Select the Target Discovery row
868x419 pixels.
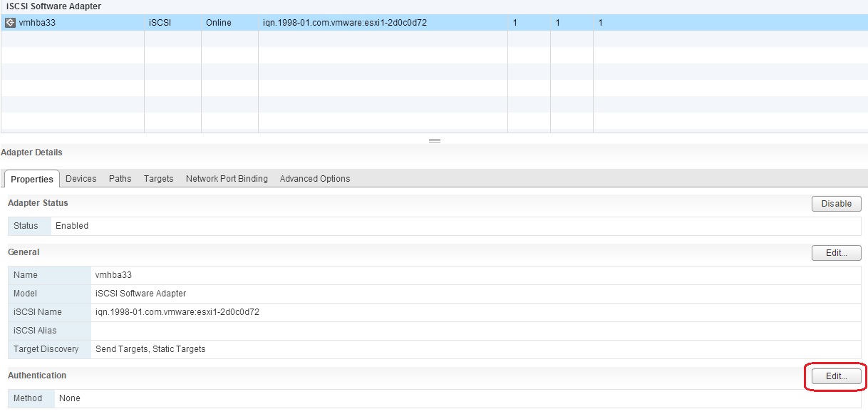(x=45, y=348)
